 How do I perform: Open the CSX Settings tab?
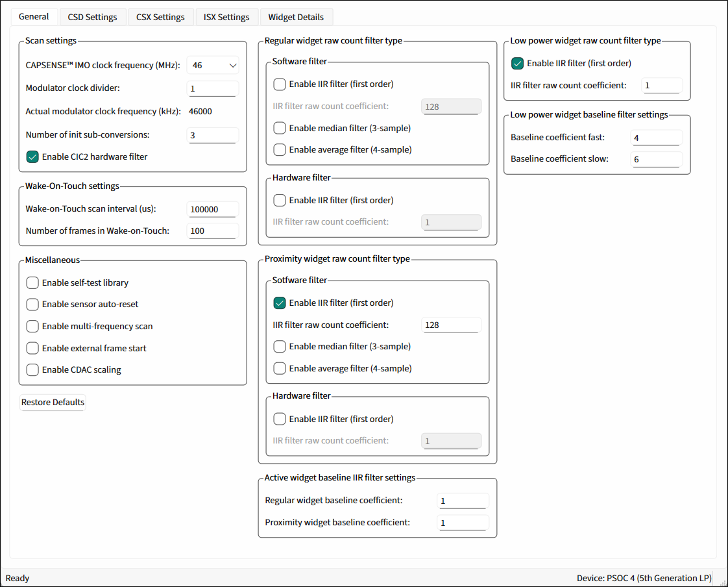pyautogui.click(x=160, y=17)
